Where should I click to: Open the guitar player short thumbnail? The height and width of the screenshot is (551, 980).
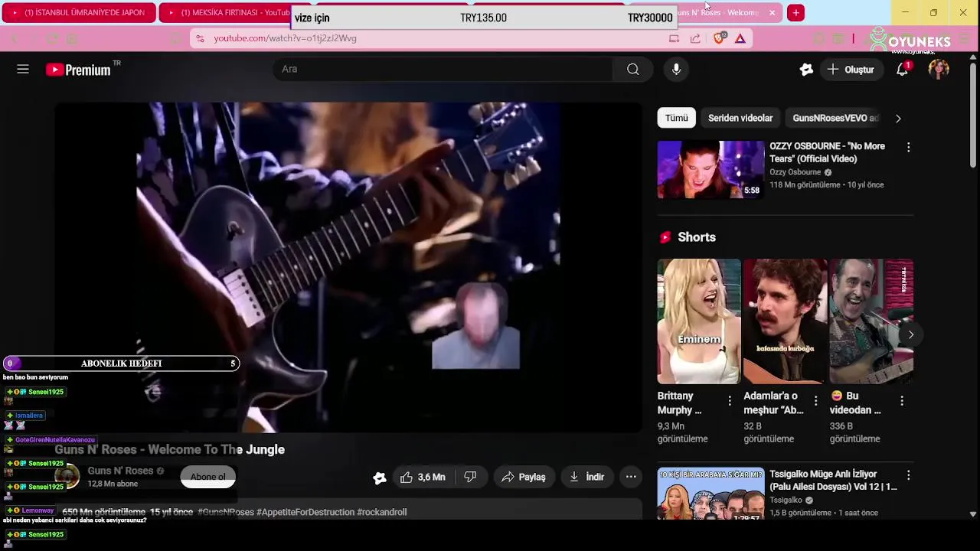(871, 321)
